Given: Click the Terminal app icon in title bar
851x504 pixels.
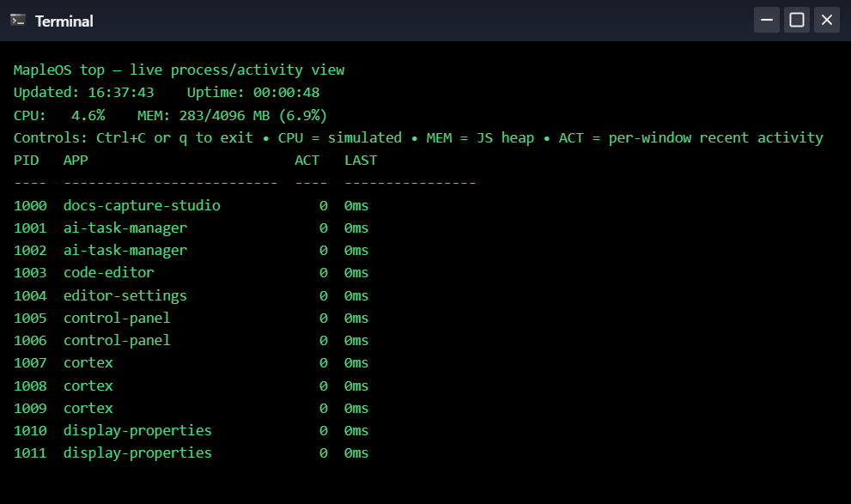Looking at the screenshot, I should pyautogui.click(x=18, y=21).
